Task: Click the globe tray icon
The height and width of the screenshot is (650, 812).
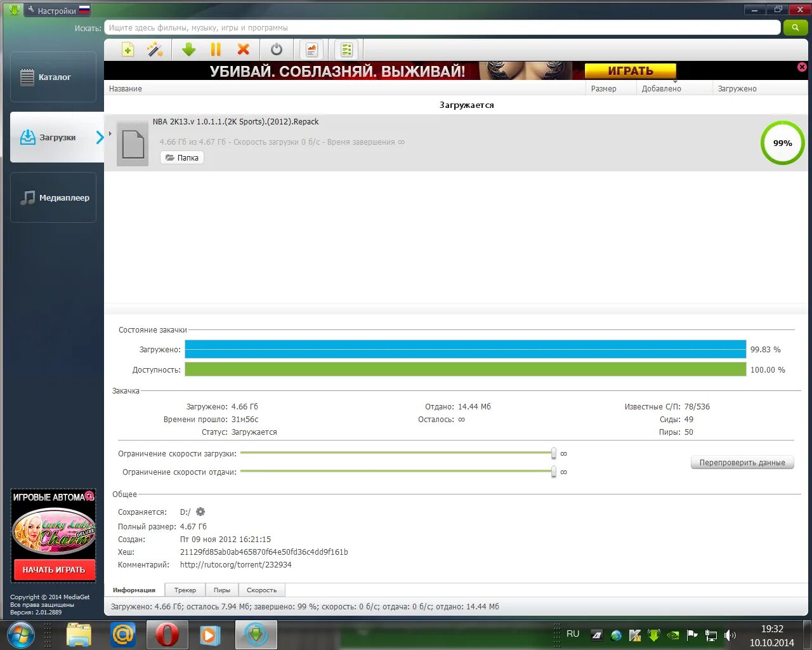Action: (615, 635)
